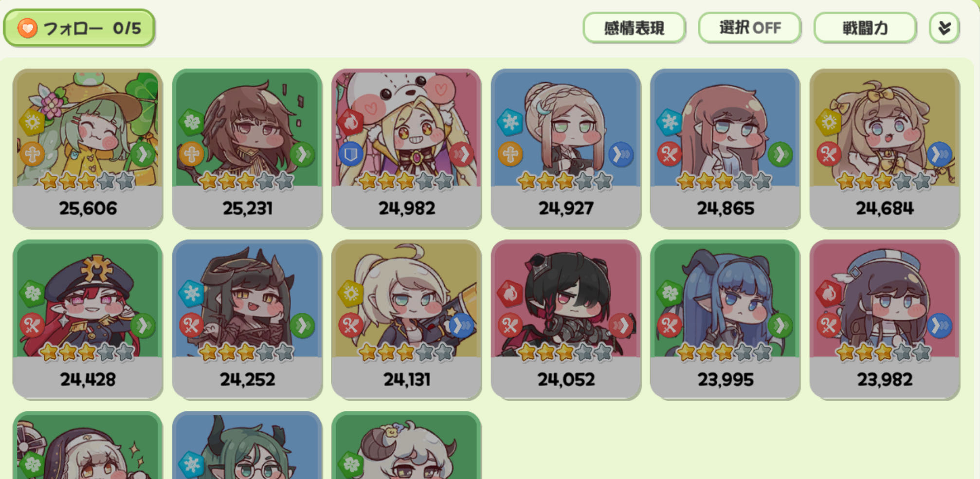The height and width of the screenshot is (479, 980).
Task: Click the yellow sun icon on 24,131 card
Action: (351, 293)
